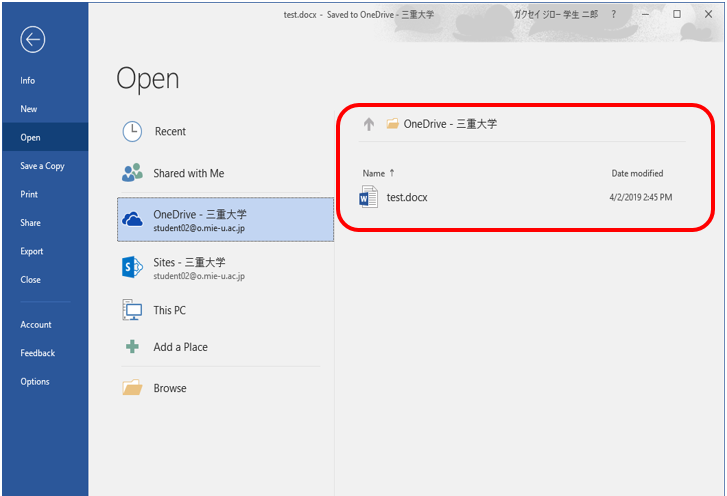Click the OneDrive breadcrumb folder icon

coord(392,123)
